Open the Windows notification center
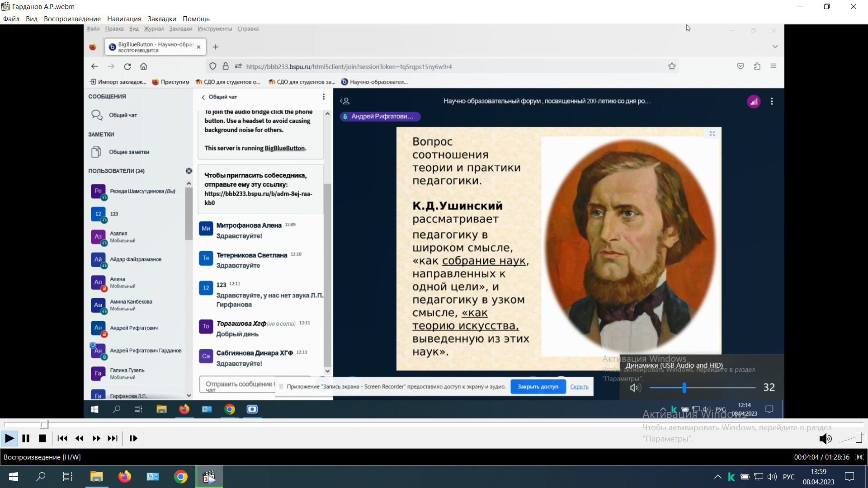The width and height of the screenshot is (868, 488). [x=849, y=477]
